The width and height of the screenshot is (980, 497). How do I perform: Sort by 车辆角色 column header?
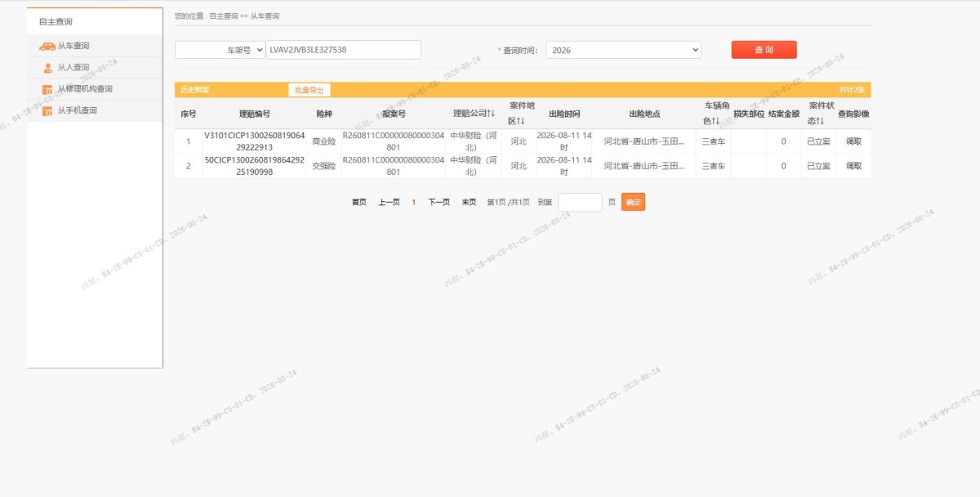(x=716, y=114)
